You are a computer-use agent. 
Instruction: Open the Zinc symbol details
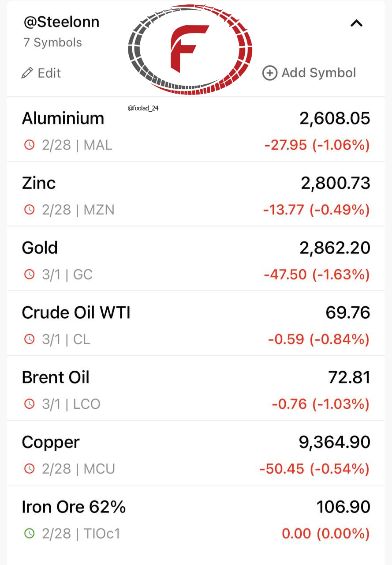point(196,194)
